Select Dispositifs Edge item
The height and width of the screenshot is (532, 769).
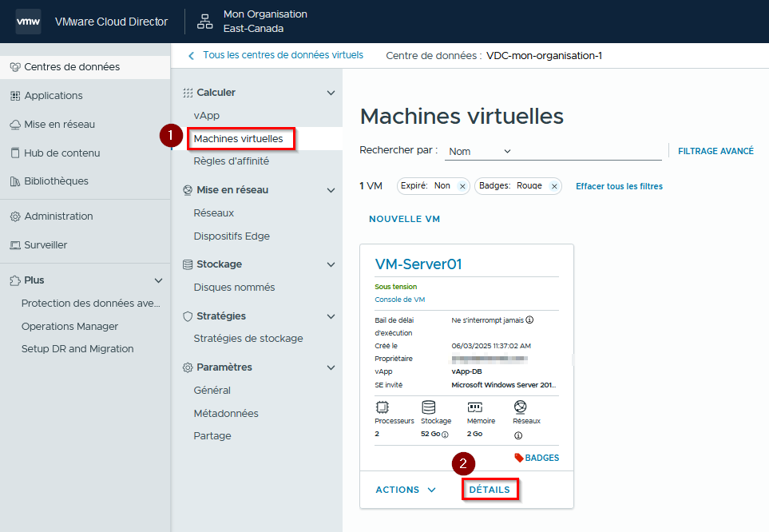232,236
